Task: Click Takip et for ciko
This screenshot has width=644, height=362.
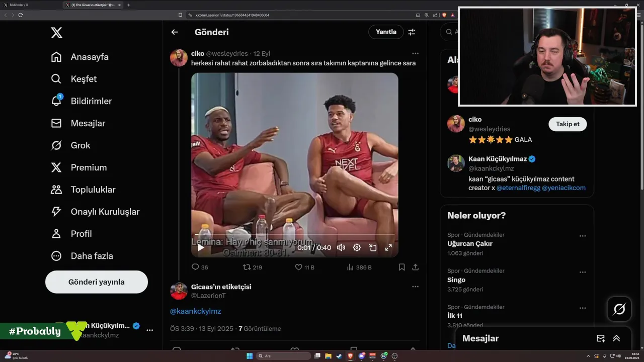Action: pyautogui.click(x=568, y=124)
